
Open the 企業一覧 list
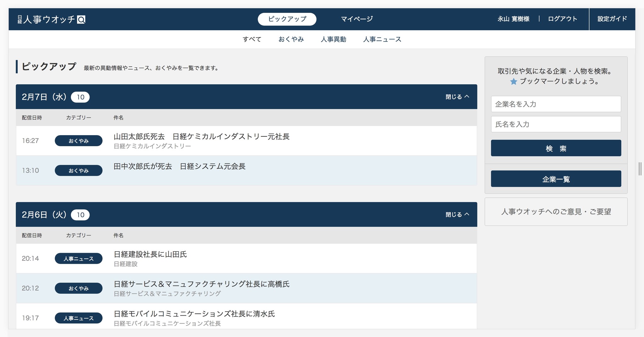tap(556, 179)
